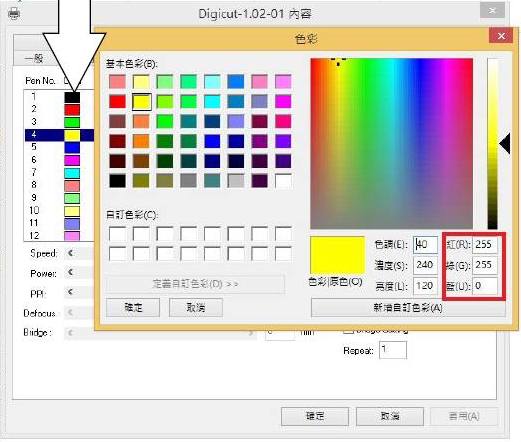
Task: Click the 藍(U) blue value field
Action: 485,286
